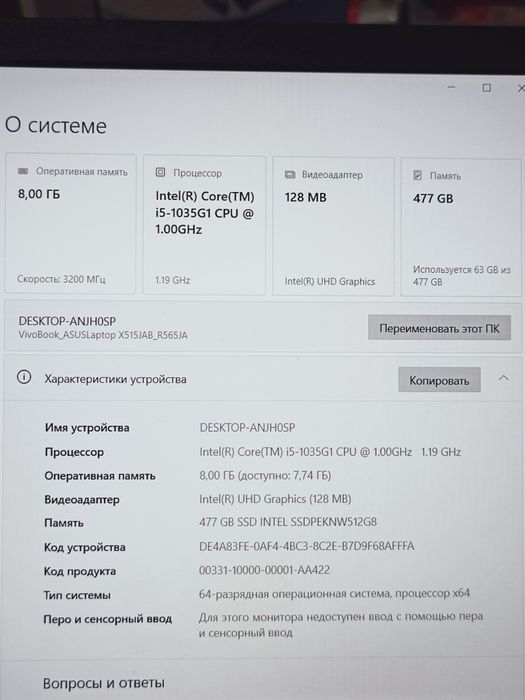
Task: Open the Видеоадаптер 128 MB card
Action: [x=333, y=226]
